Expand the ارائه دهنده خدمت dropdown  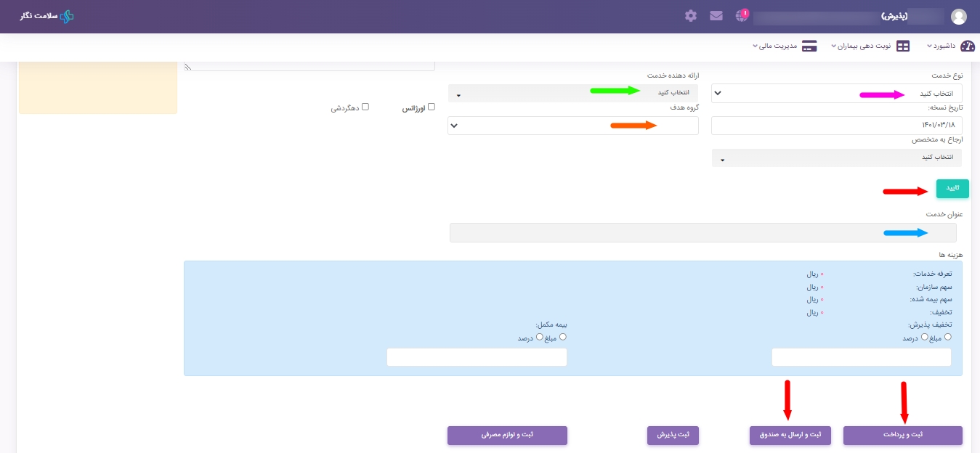pos(572,94)
